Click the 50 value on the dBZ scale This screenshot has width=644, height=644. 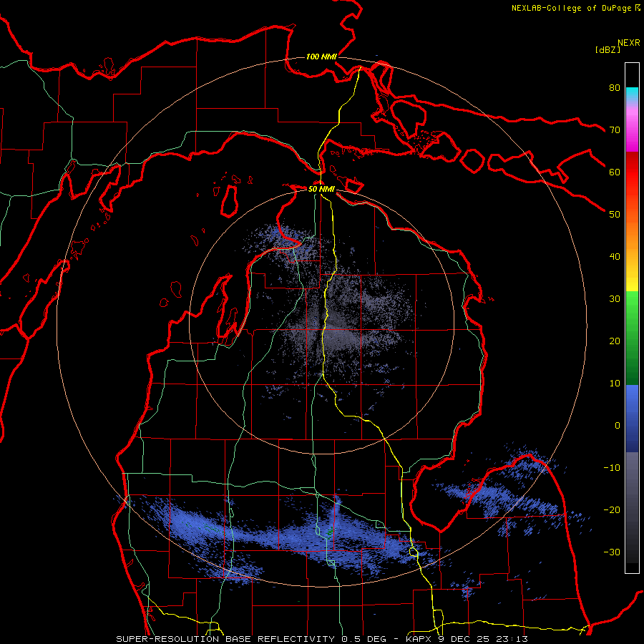615,215
